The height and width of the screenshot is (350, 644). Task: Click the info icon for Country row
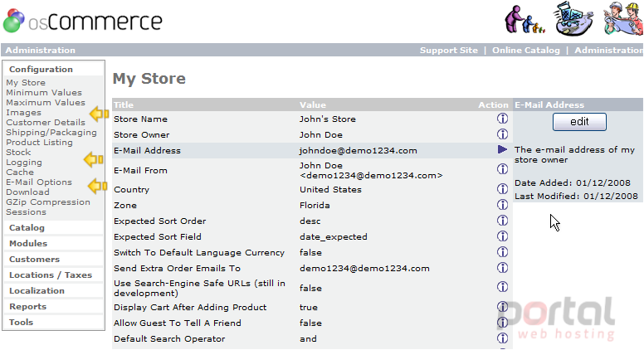502,189
